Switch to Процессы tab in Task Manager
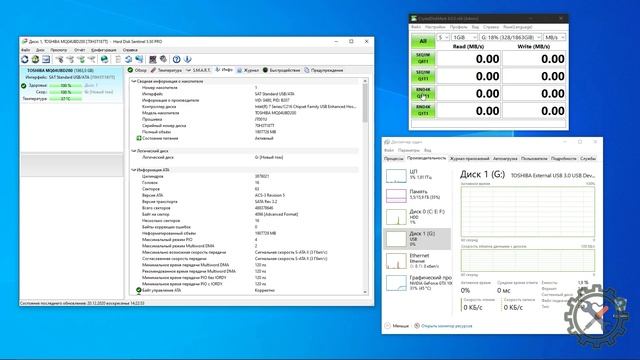This screenshot has width=640, height=360. (x=394, y=158)
